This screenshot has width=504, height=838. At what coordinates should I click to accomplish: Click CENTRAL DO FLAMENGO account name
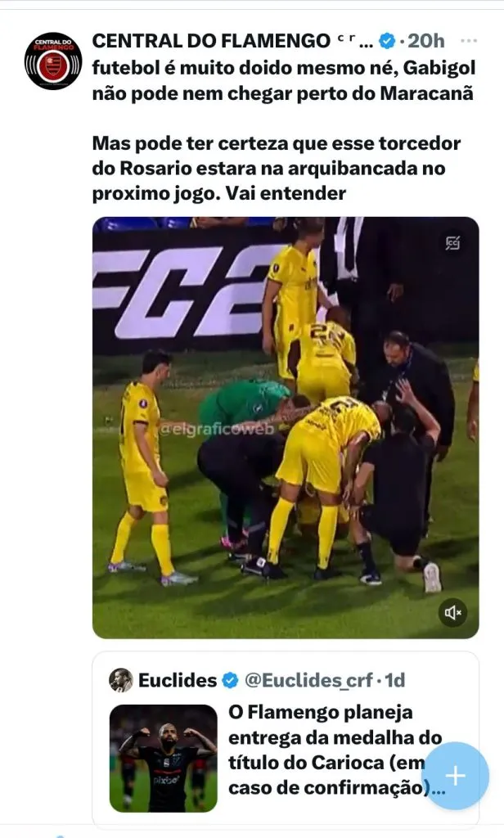pyautogui.click(x=211, y=41)
